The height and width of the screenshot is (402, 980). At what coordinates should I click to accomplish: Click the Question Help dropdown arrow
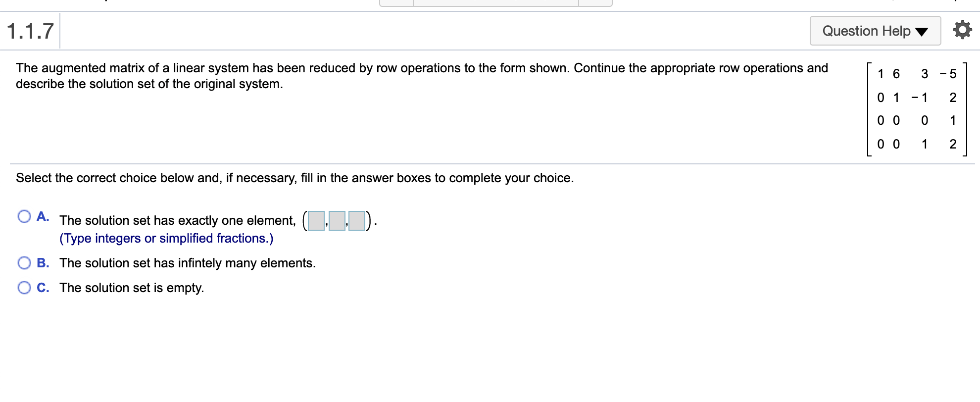(921, 32)
